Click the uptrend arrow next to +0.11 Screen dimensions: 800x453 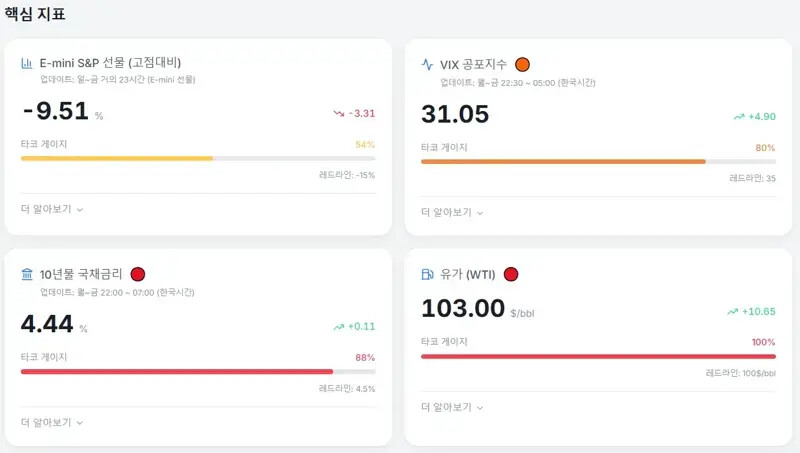point(338,326)
